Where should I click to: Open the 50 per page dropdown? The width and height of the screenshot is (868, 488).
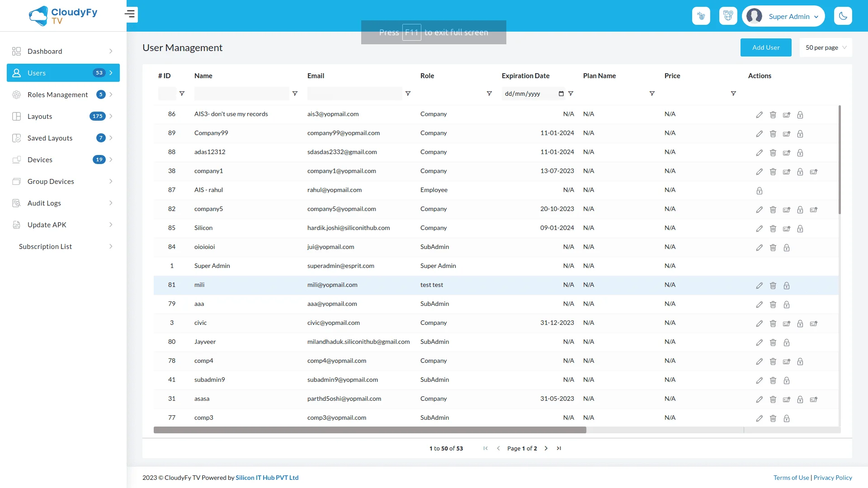(x=826, y=47)
